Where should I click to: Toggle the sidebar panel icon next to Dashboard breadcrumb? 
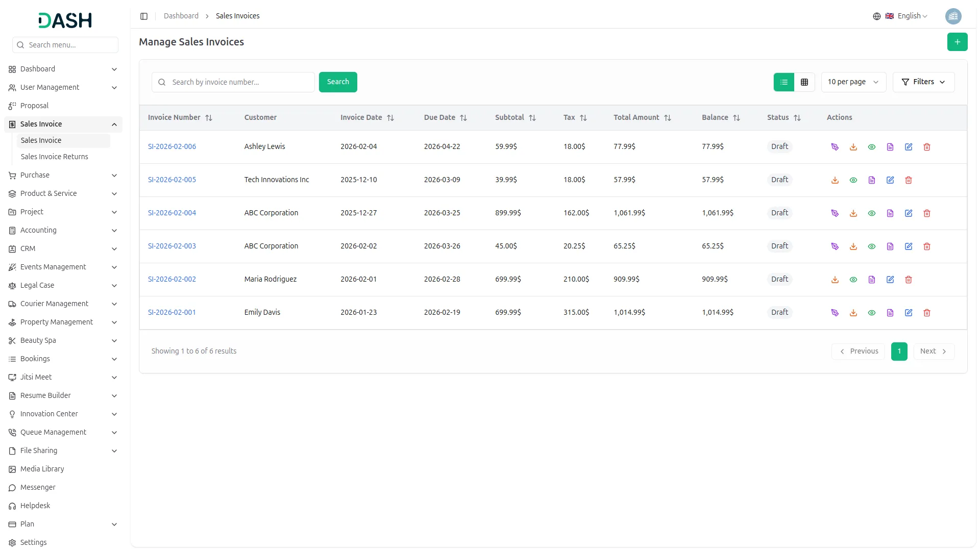point(144,16)
